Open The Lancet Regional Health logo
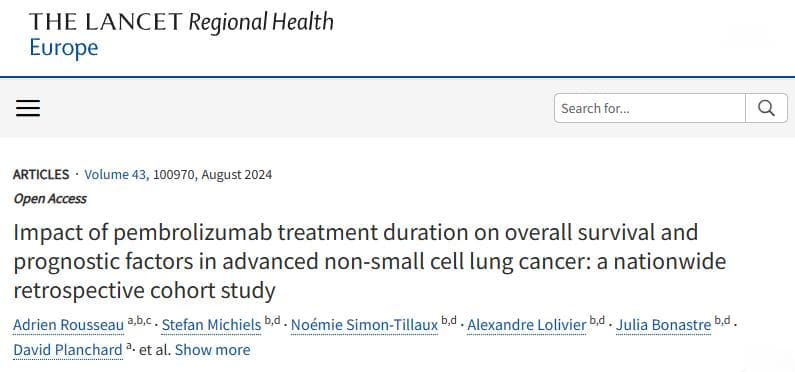Viewport: 795px width, 372px height. click(x=181, y=22)
